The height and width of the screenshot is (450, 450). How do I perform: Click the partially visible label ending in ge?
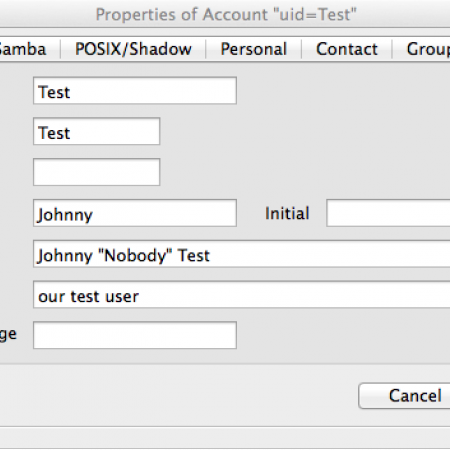8,334
